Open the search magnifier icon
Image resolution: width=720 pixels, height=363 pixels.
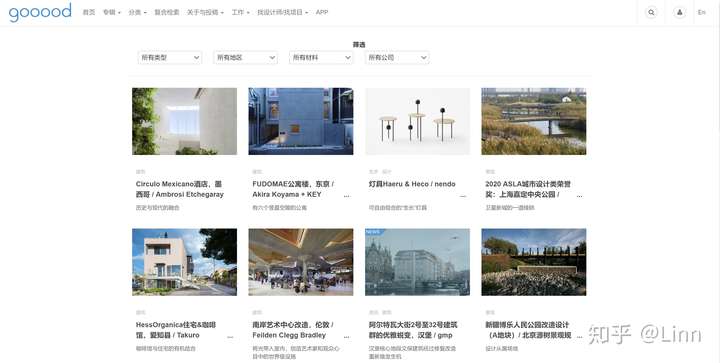coord(651,12)
